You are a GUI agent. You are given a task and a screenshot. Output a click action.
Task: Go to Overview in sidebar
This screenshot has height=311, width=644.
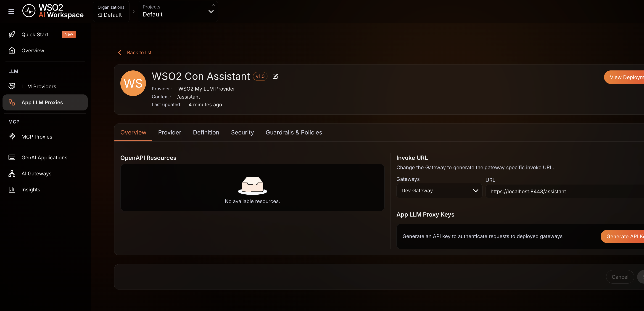point(45,51)
